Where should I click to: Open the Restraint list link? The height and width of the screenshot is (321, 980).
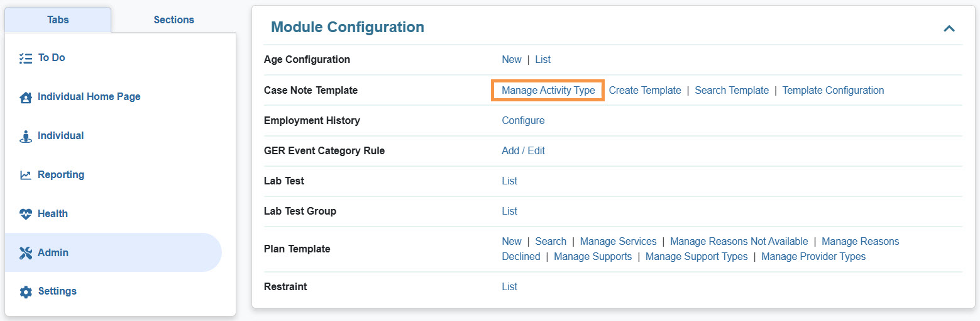[x=509, y=286]
